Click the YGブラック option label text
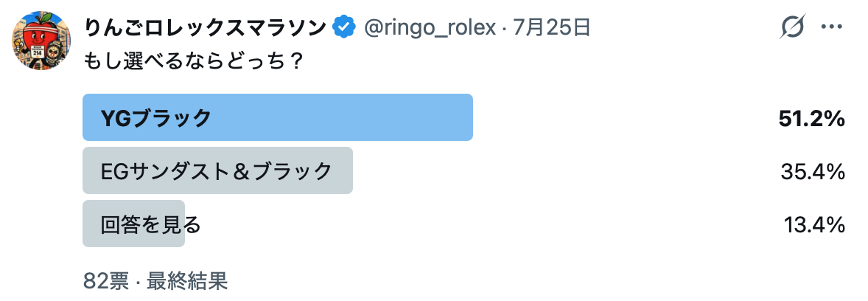 tap(156, 118)
